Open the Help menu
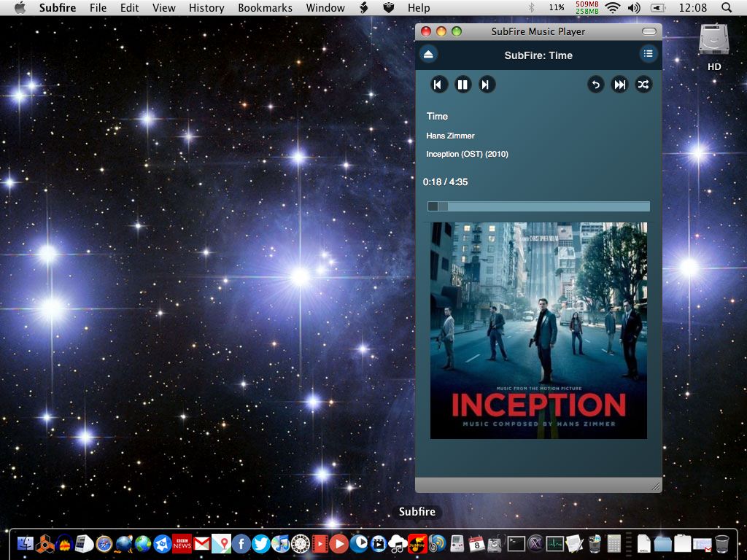The image size is (747, 560). pos(419,7)
